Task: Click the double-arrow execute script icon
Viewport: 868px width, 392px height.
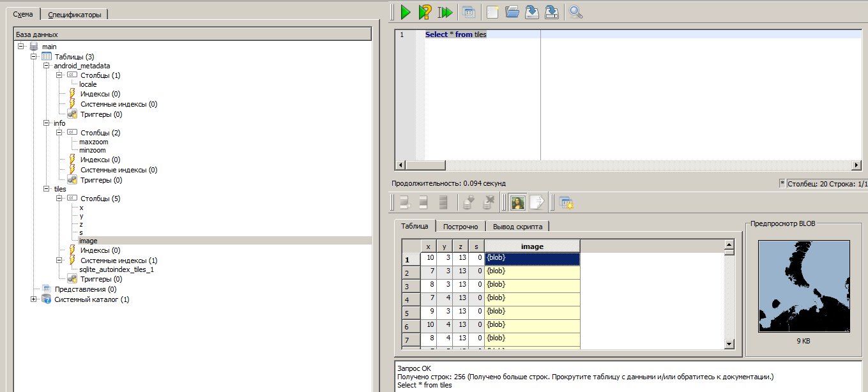Action: point(445,12)
